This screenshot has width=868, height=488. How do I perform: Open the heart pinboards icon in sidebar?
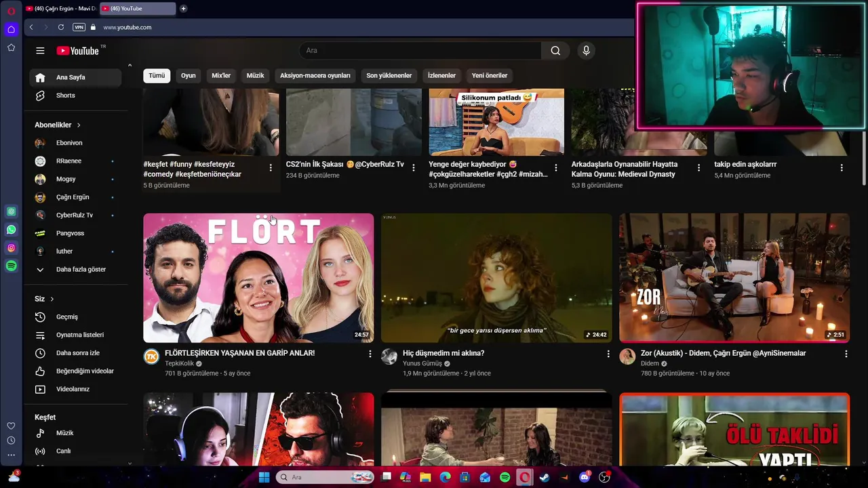(x=11, y=426)
